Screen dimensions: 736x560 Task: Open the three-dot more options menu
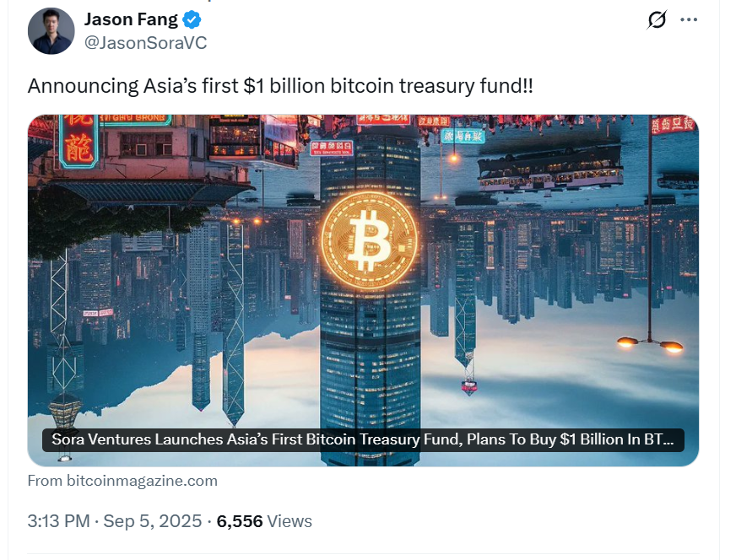coord(689,19)
